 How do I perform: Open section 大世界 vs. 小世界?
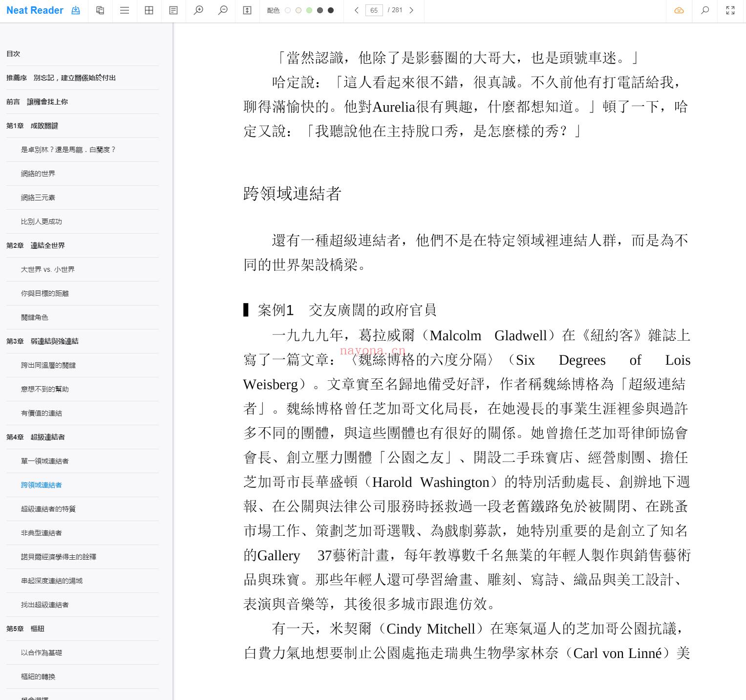[48, 269]
